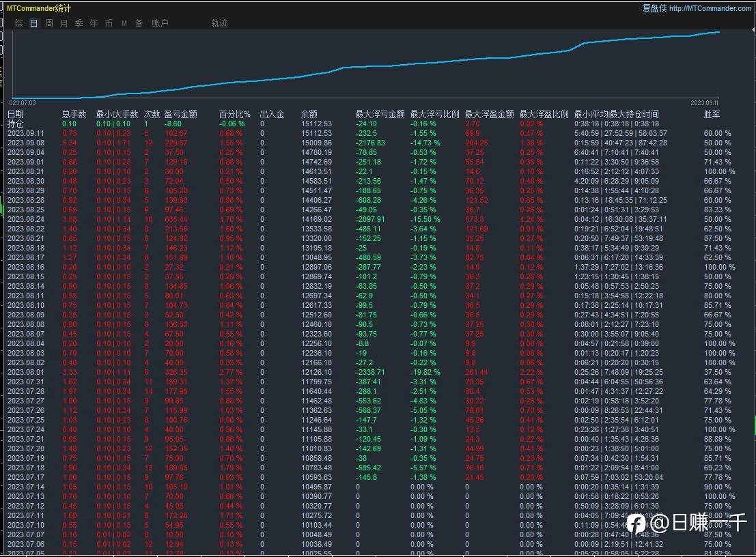Viewport: 756px width, 557px height.
Task: Switch to the 年 yearly tab
Action: coord(94,23)
